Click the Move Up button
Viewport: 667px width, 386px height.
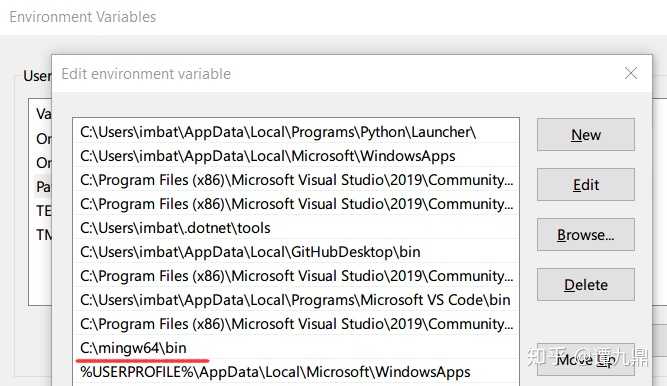point(586,360)
